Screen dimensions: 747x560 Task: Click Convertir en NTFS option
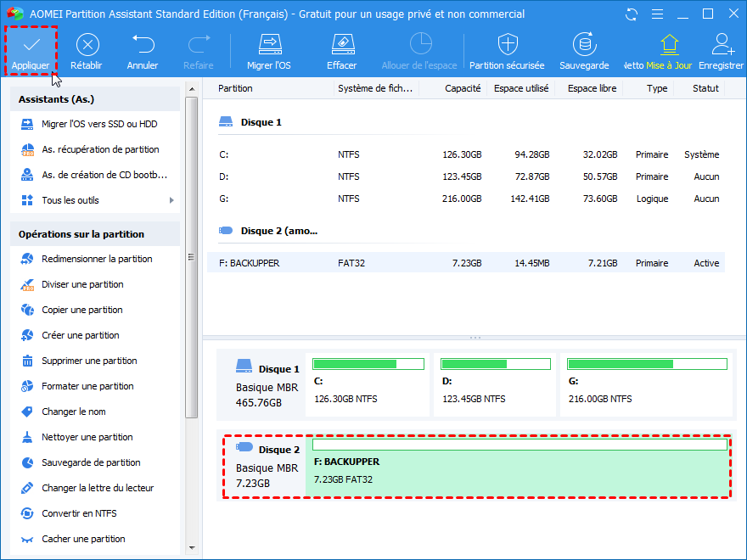[x=79, y=513]
